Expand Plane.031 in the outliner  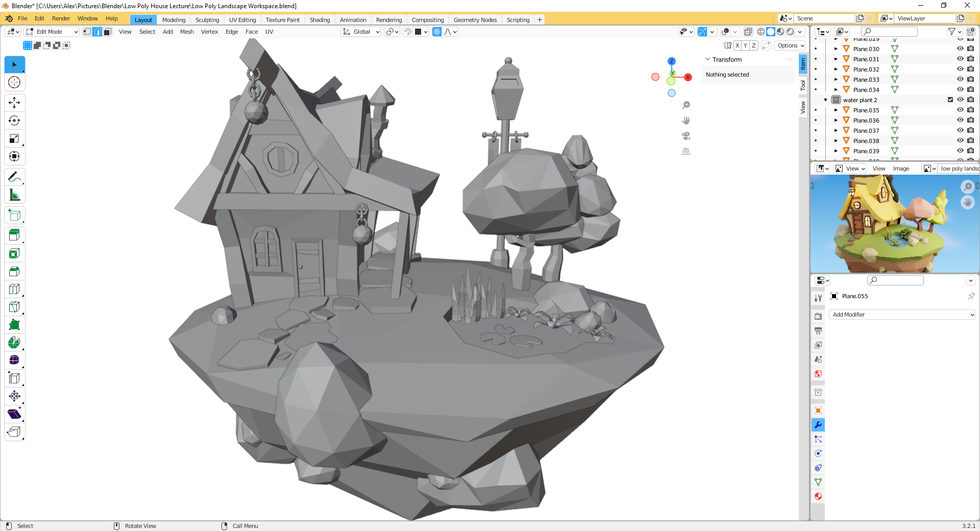836,59
